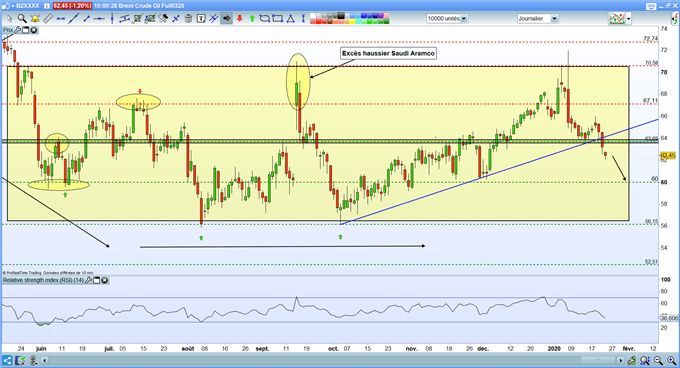Activate the magnifier zoom tool

tap(22, 19)
